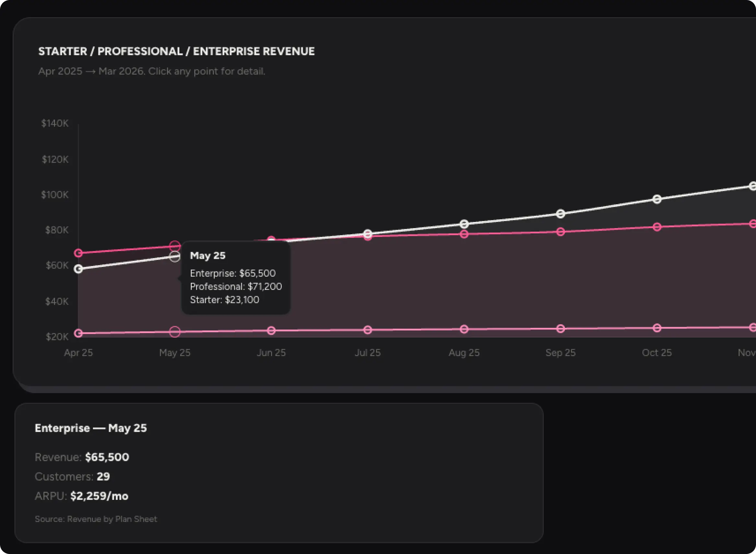Click the '$120K' y-axis label
The height and width of the screenshot is (554, 756).
click(x=55, y=159)
